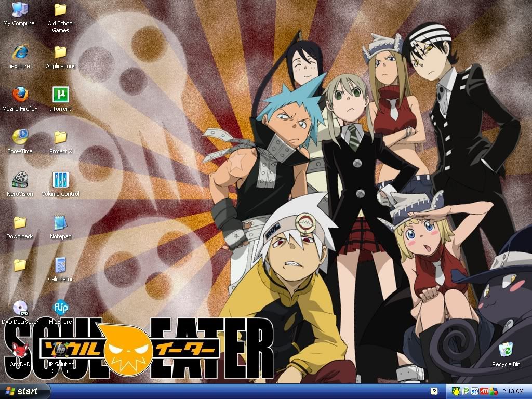Open the Downloads folder icon

(20, 222)
